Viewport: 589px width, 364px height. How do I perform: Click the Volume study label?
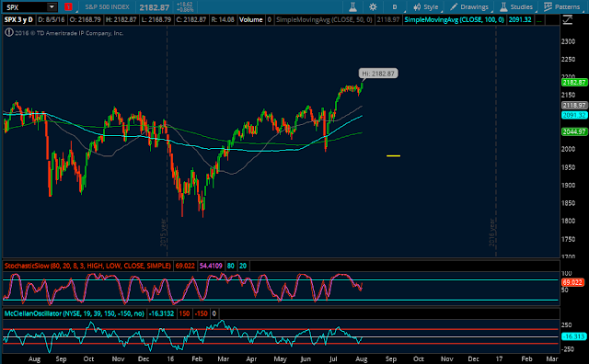click(251, 19)
